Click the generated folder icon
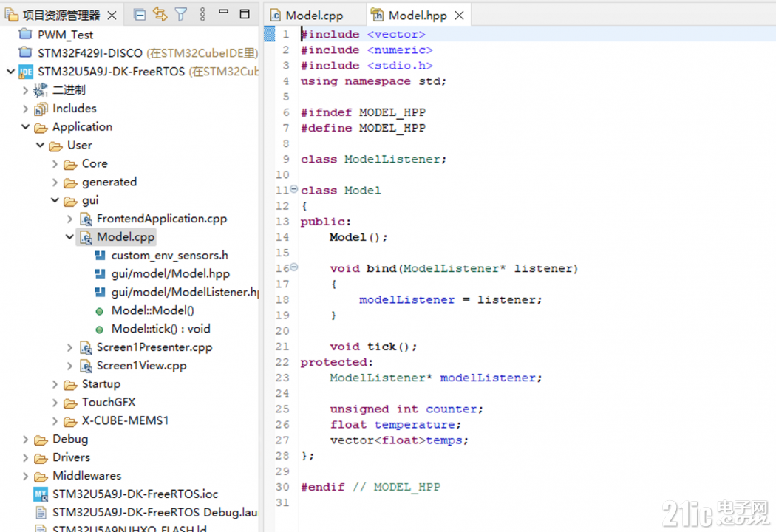The height and width of the screenshot is (532, 776). click(70, 183)
